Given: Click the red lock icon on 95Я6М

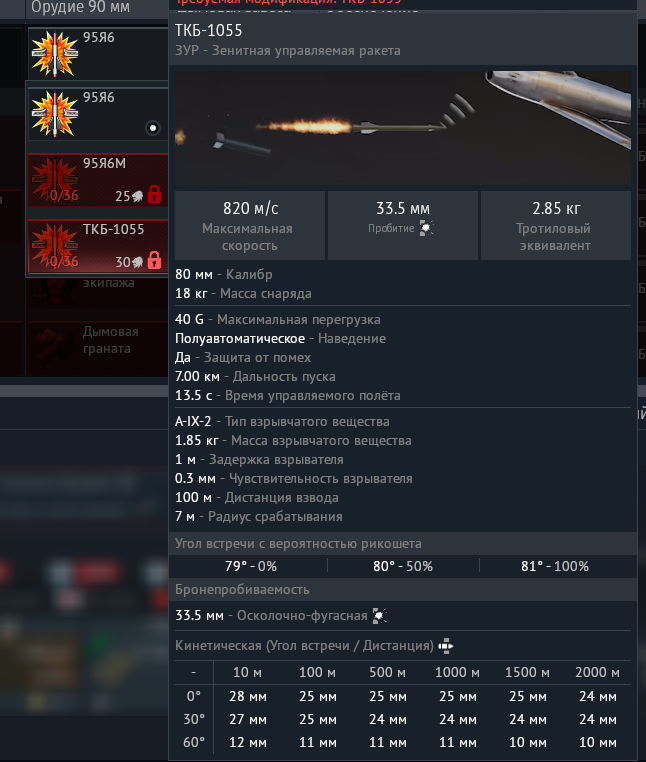Looking at the screenshot, I should [154, 196].
